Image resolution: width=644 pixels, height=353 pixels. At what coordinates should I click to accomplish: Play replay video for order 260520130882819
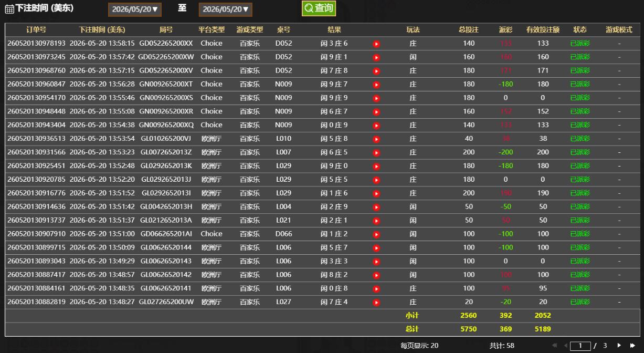[x=376, y=303]
